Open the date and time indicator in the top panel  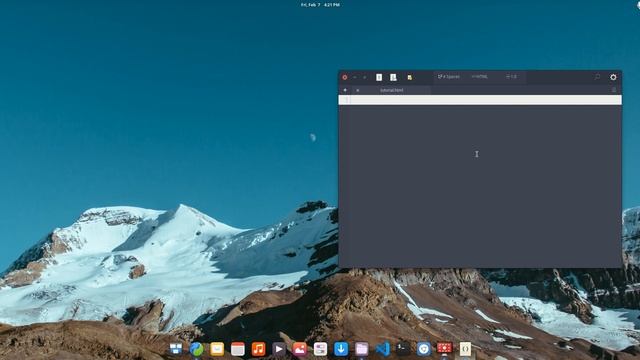(x=320, y=5)
